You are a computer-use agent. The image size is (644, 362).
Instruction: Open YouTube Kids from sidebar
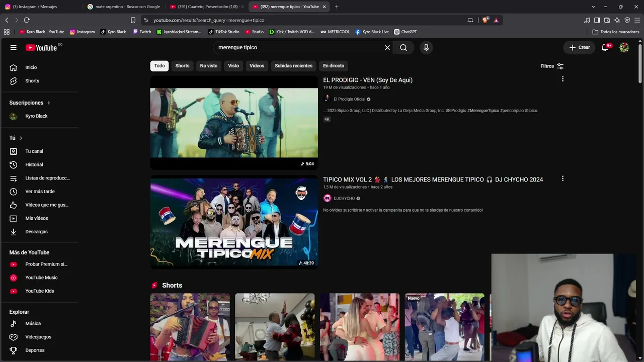click(x=40, y=291)
